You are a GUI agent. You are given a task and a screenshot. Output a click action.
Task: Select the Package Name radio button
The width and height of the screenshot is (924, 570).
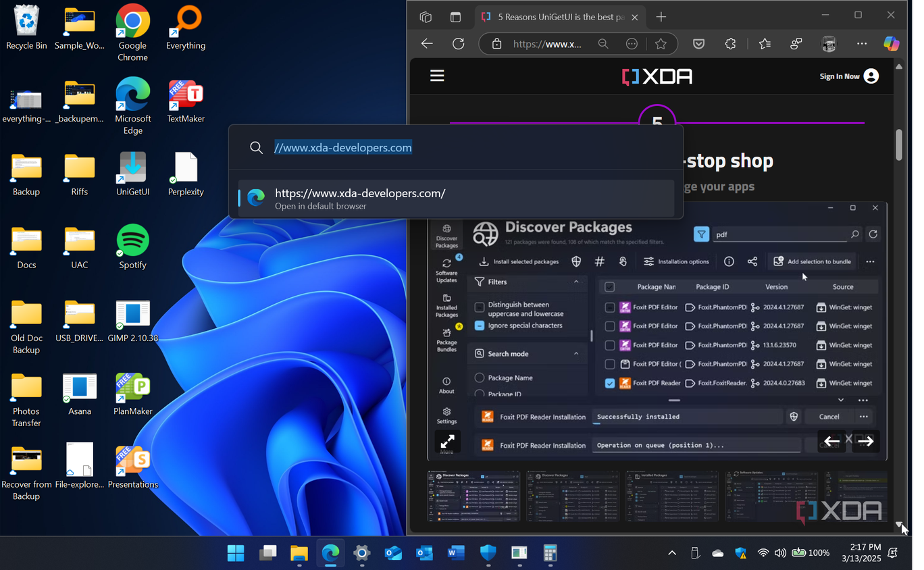tap(480, 378)
